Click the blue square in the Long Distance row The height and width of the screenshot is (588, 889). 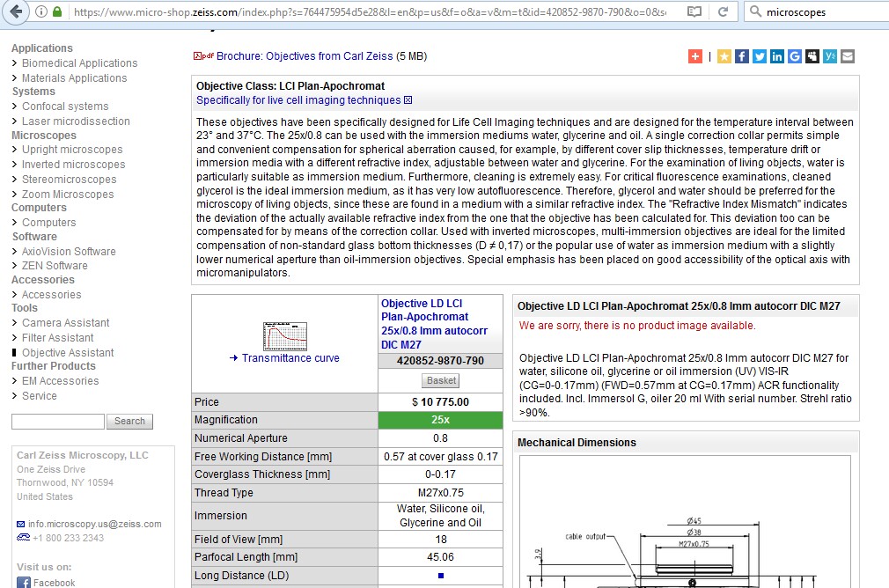pos(440,576)
